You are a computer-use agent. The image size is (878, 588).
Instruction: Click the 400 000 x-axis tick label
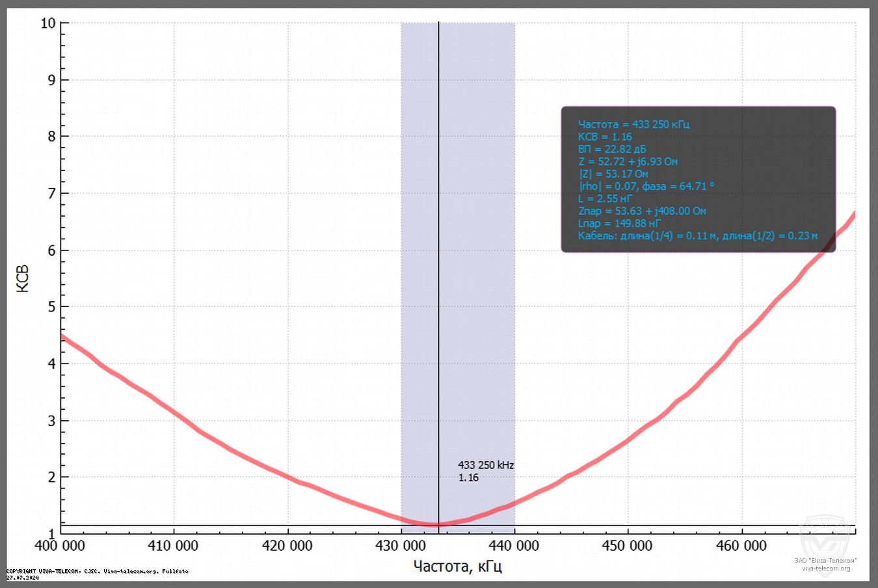click(60, 546)
